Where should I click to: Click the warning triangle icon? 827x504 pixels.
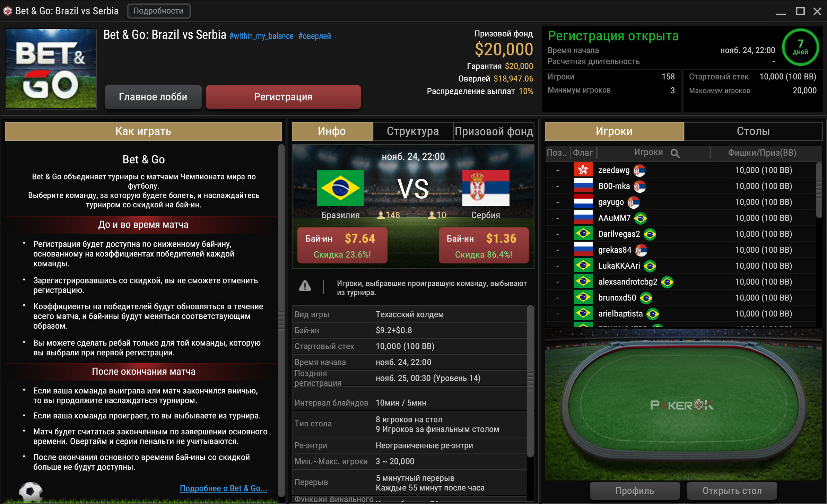pyautogui.click(x=305, y=286)
